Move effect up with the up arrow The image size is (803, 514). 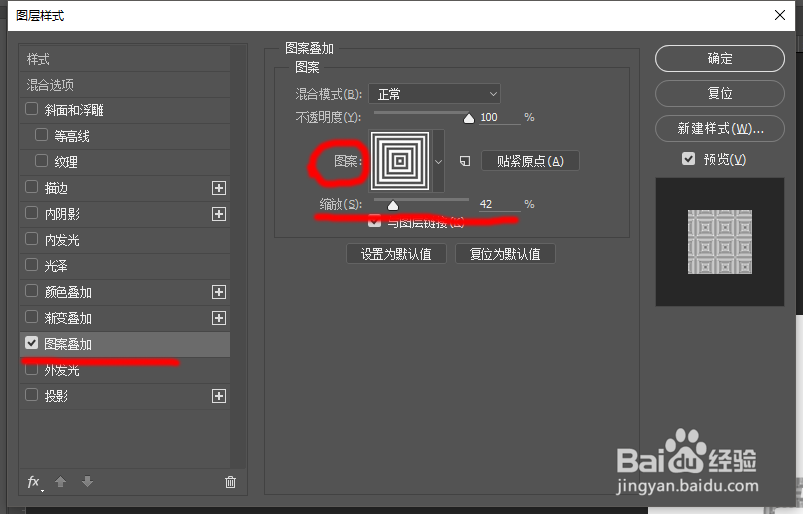point(60,482)
